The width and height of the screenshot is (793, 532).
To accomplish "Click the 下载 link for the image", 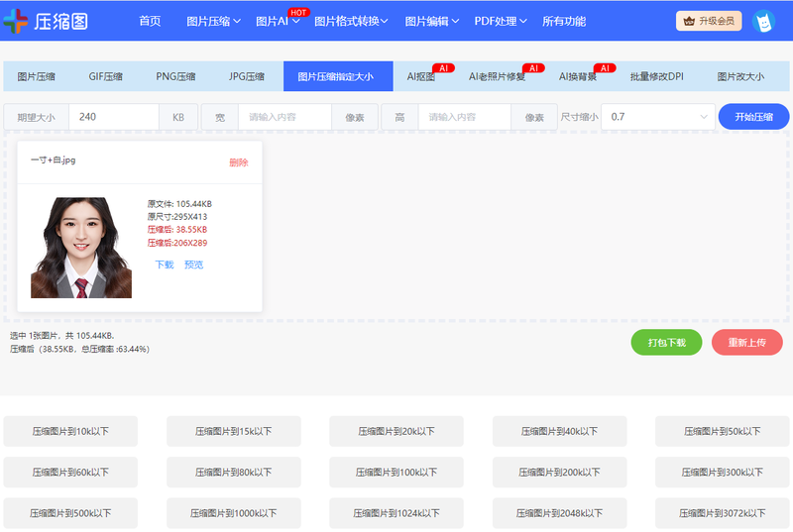I will [x=165, y=265].
